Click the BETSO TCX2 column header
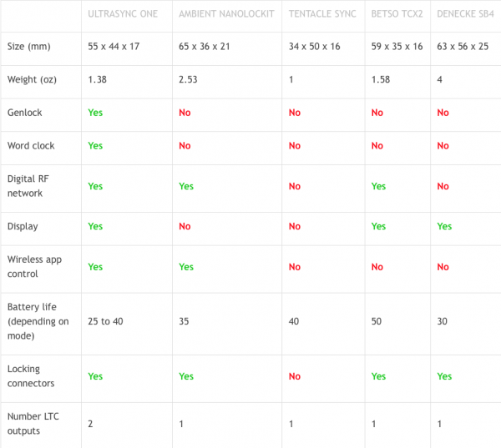This screenshot has height=448, width=501. (x=397, y=14)
